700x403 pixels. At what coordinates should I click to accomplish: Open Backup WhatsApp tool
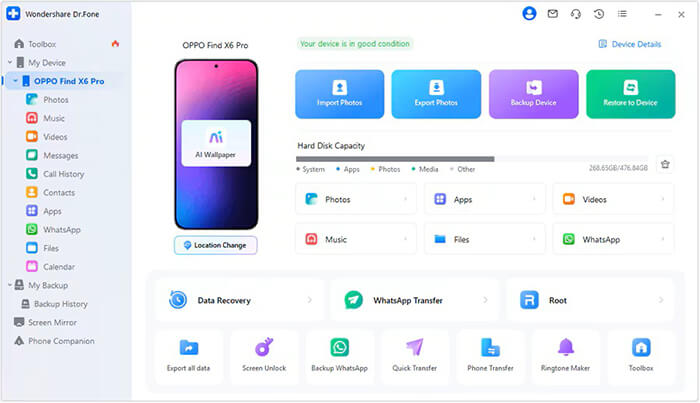coord(339,356)
